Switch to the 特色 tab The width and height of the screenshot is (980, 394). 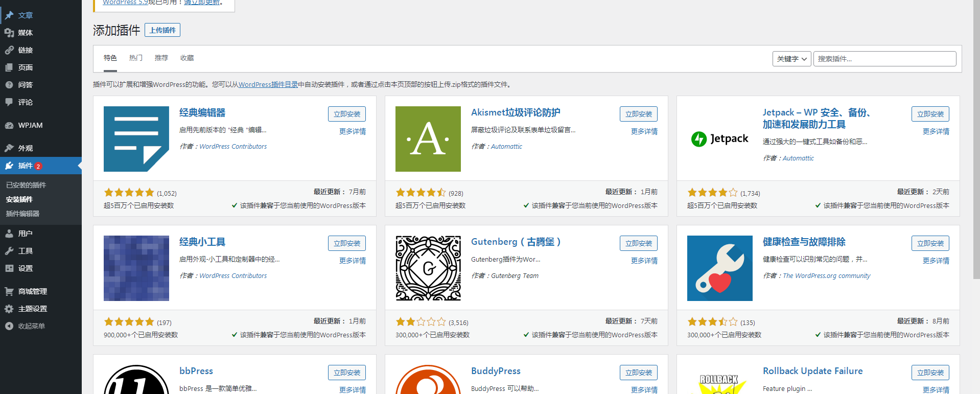point(110,58)
